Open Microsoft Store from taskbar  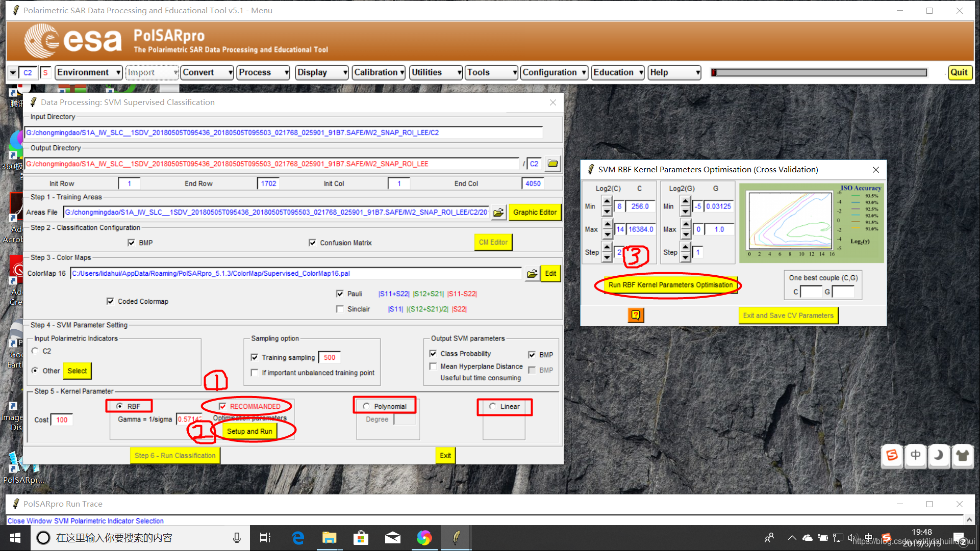[x=361, y=538]
